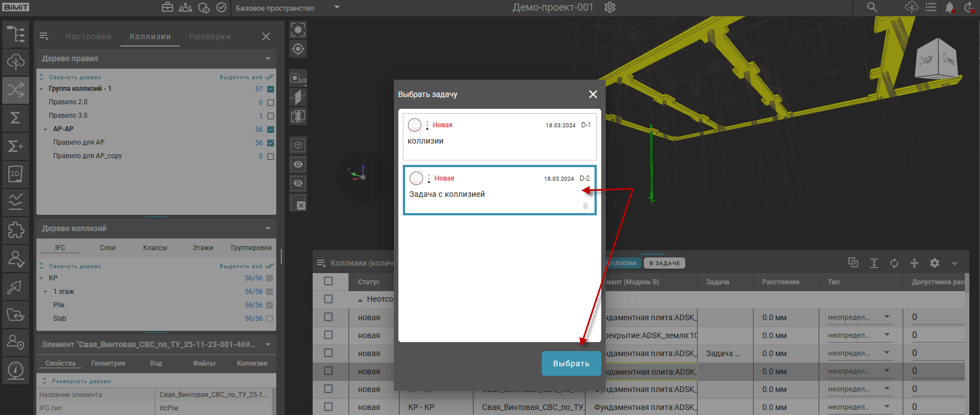Toggle select-all checkbox in collisions table header
The width and height of the screenshot is (980, 415).
[x=328, y=282]
